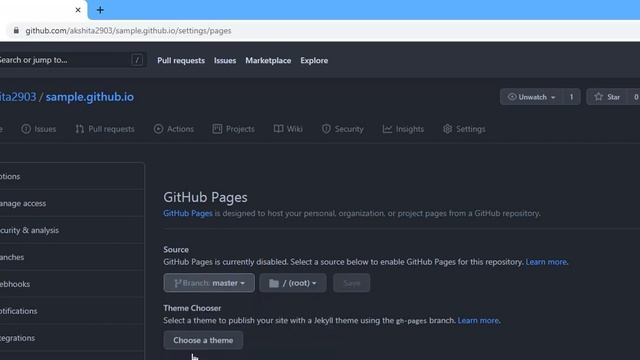This screenshot has height=360, width=640.
Task: Click the Theme Chooser heading text
Action: (192, 308)
